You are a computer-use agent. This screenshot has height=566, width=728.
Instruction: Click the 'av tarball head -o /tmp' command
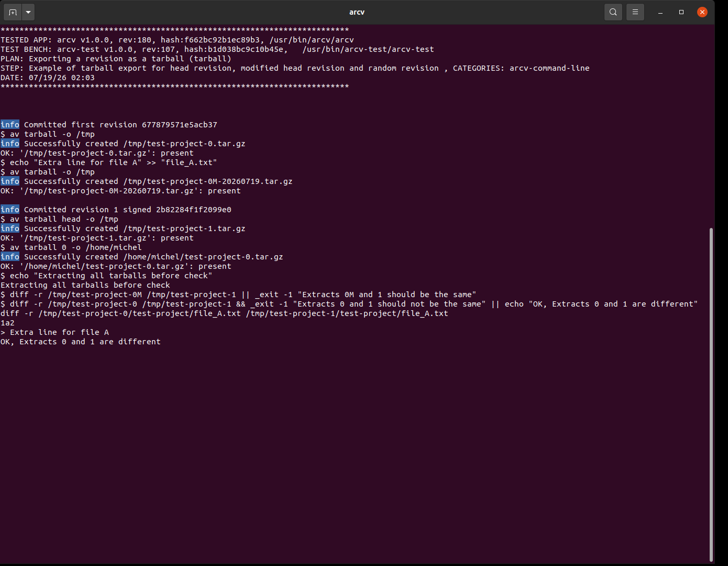[x=64, y=219]
